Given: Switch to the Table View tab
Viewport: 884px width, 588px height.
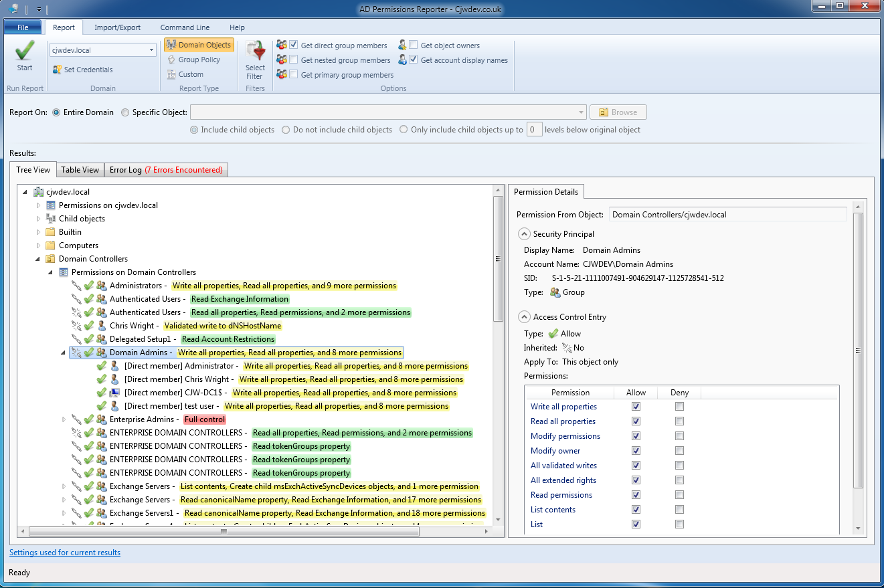Looking at the screenshot, I should (x=80, y=170).
